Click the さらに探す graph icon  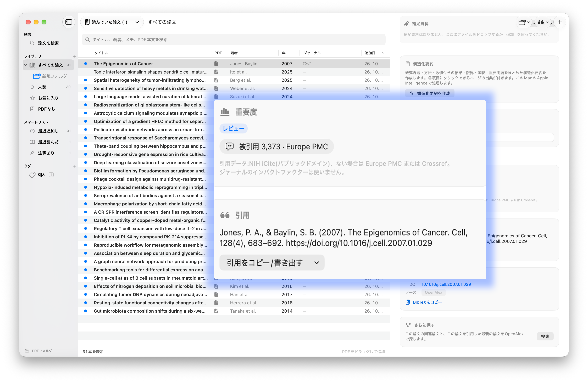coord(408,325)
